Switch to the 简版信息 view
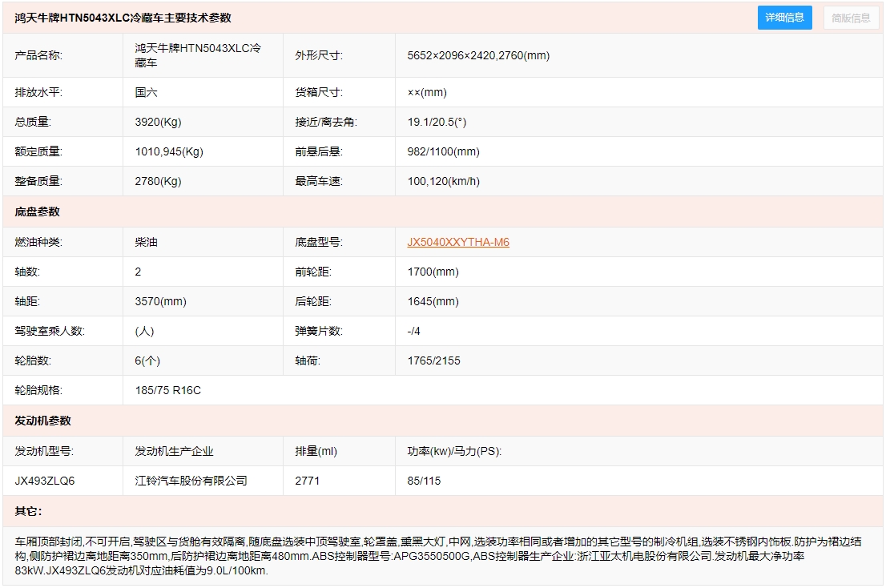This screenshot has width=886, height=588. (x=851, y=18)
